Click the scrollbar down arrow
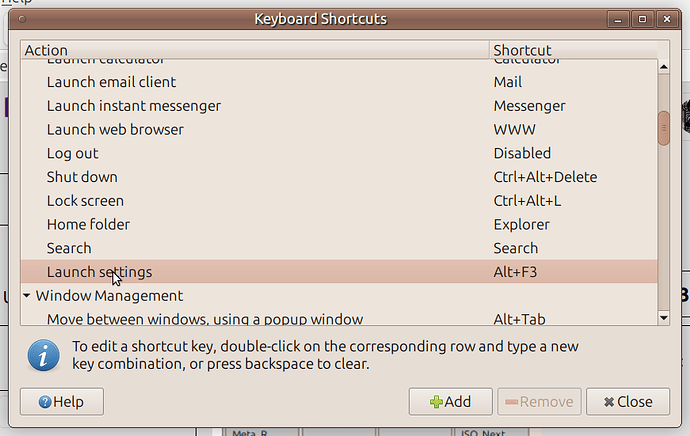Viewport: 690px width, 436px height. [663, 317]
